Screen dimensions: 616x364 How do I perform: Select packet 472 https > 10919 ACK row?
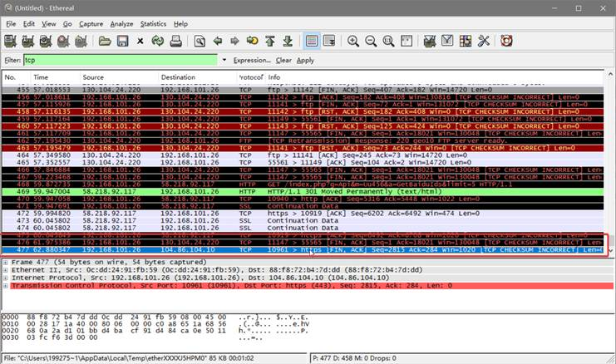[303, 214]
